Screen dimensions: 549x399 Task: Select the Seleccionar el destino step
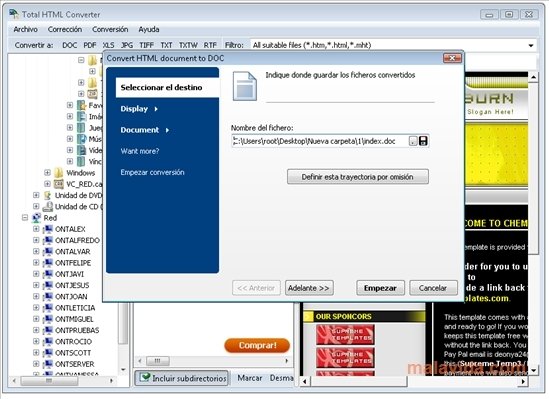pos(167,88)
